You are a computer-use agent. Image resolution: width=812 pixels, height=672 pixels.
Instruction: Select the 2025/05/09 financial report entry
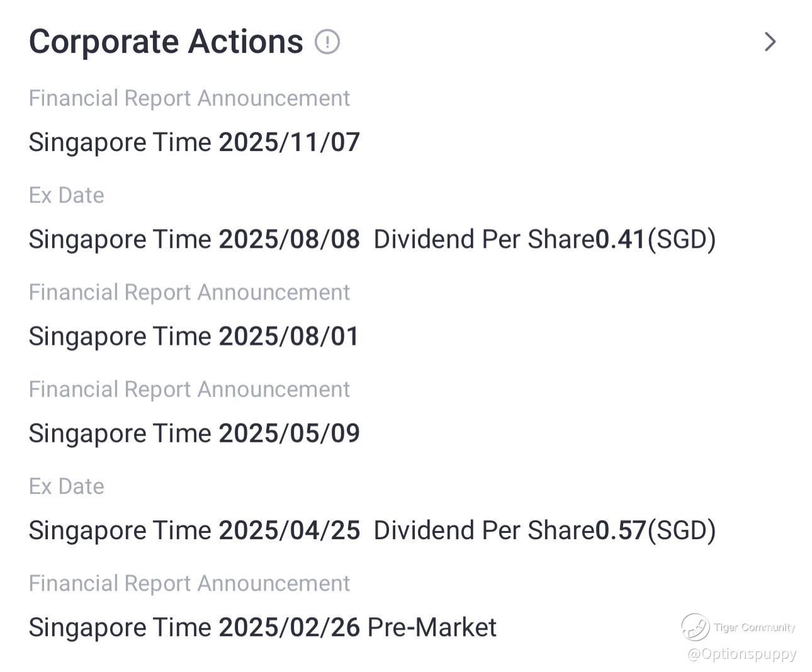point(194,433)
